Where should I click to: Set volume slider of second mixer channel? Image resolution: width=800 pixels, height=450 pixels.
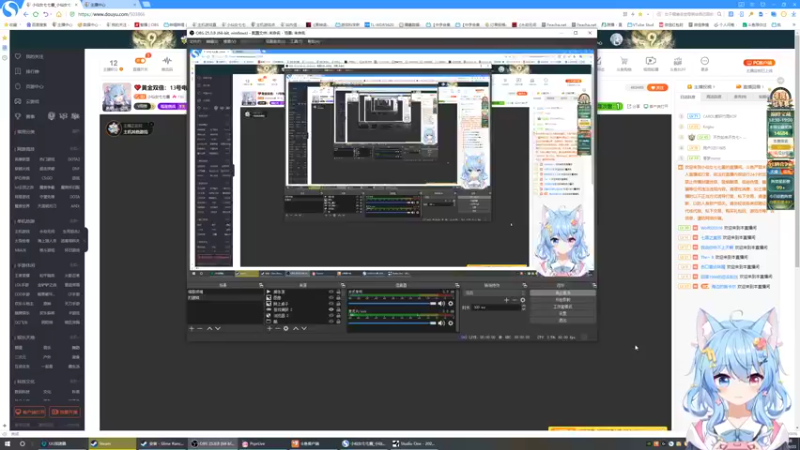(392, 323)
